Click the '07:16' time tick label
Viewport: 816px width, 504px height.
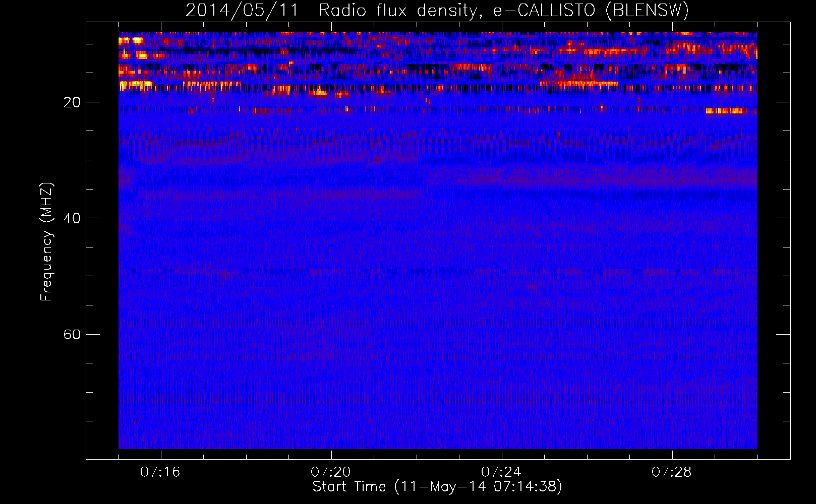(160, 472)
